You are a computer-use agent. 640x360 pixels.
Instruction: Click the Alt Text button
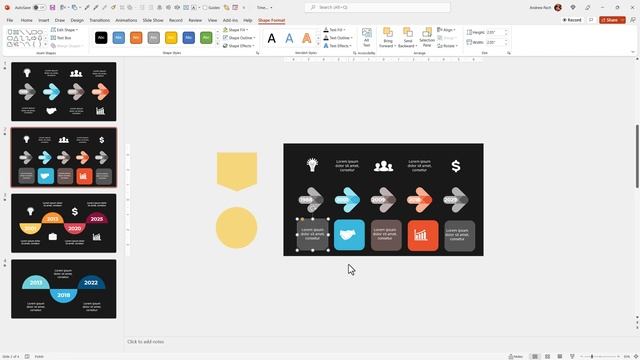367,37
